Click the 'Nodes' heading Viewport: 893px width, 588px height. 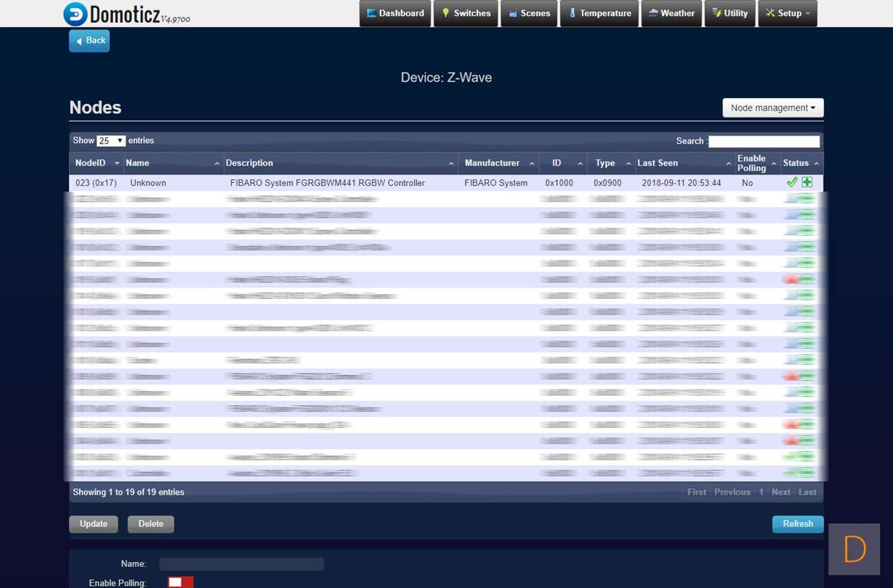click(95, 108)
